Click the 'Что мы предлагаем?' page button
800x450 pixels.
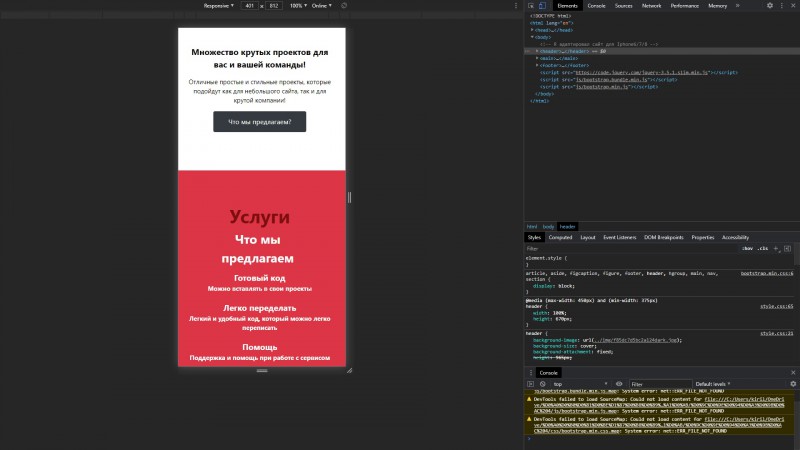point(260,122)
